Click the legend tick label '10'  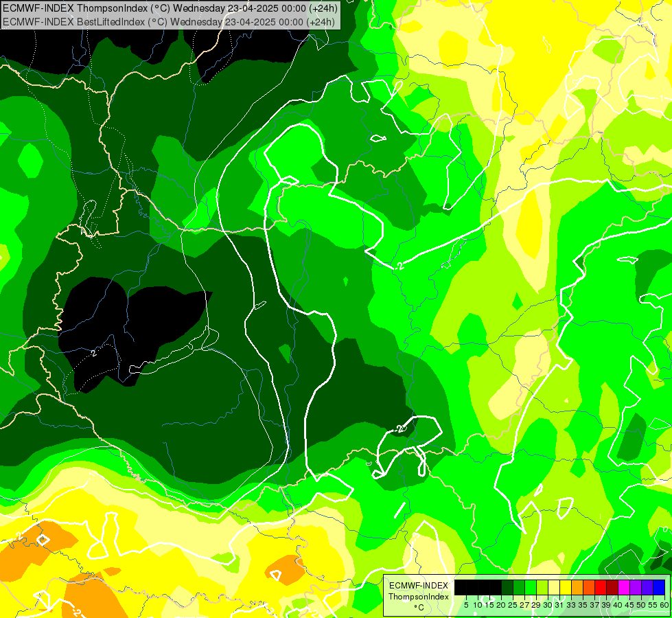(478, 605)
